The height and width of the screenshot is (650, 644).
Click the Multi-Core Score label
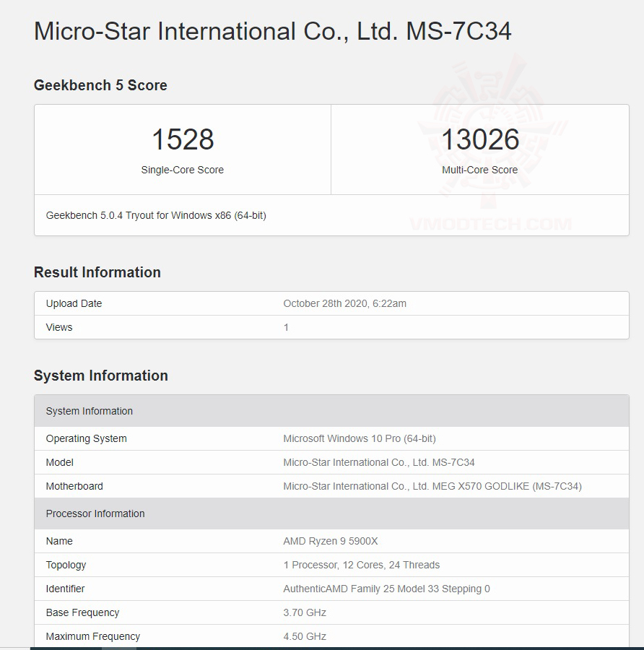pos(480,170)
